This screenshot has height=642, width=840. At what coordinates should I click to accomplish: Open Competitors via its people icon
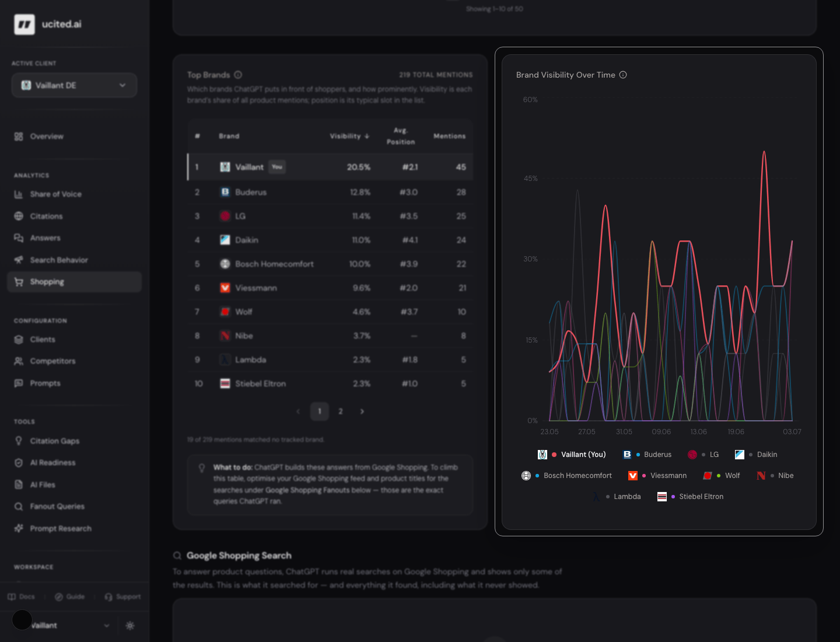pos(19,361)
